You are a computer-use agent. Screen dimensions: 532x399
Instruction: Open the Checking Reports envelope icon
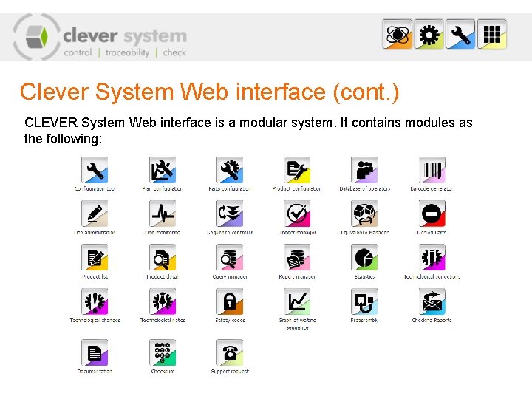pyautogui.click(x=432, y=301)
